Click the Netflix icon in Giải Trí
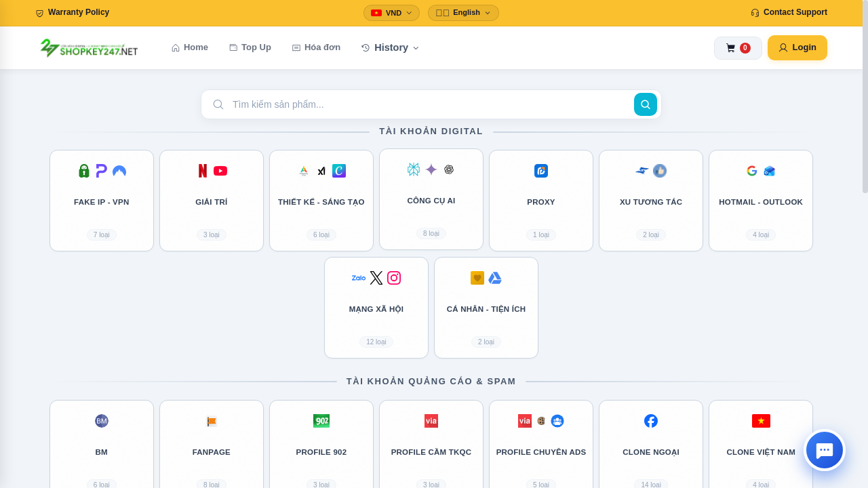 click(202, 171)
